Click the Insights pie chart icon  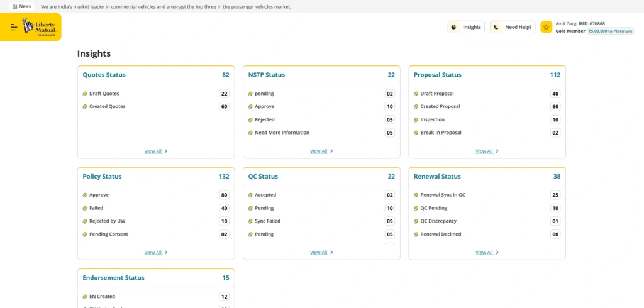coord(454,27)
